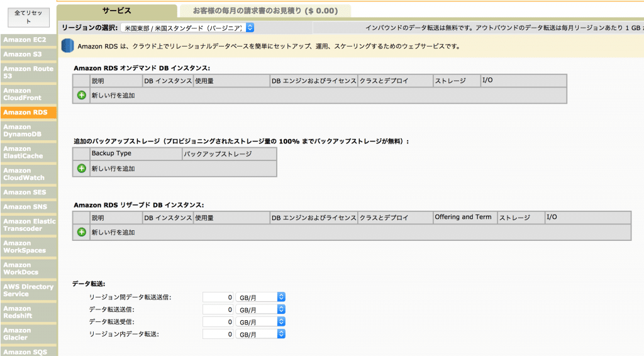
Task: Open unit dropdown for inter-region data transfer out
Action: [x=260, y=298]
